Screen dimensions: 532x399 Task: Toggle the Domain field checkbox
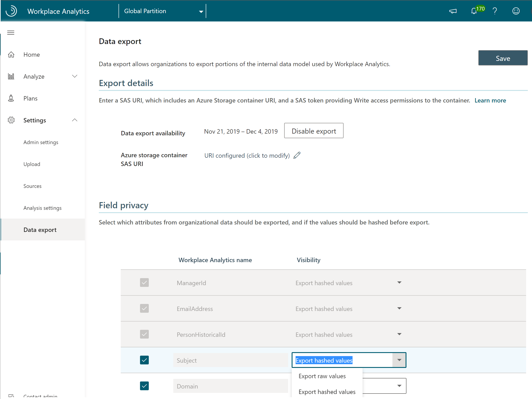click(x=144, y=386)
